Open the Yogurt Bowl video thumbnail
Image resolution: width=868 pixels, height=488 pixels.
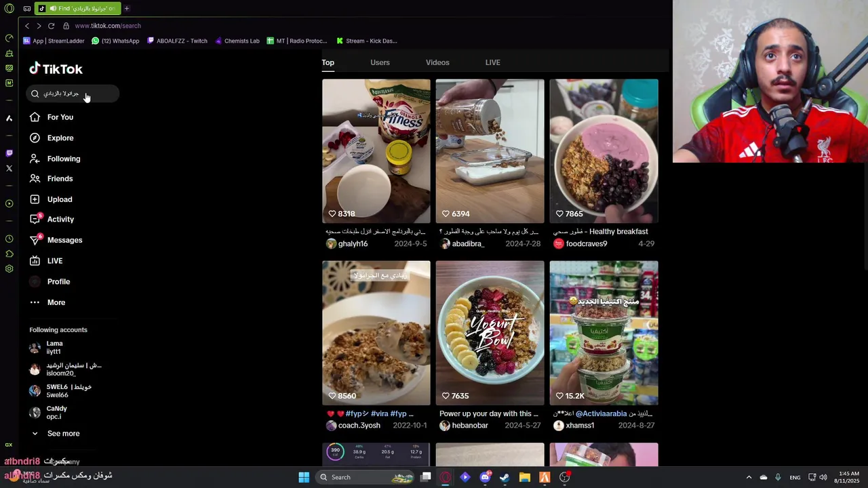[490, 333]
